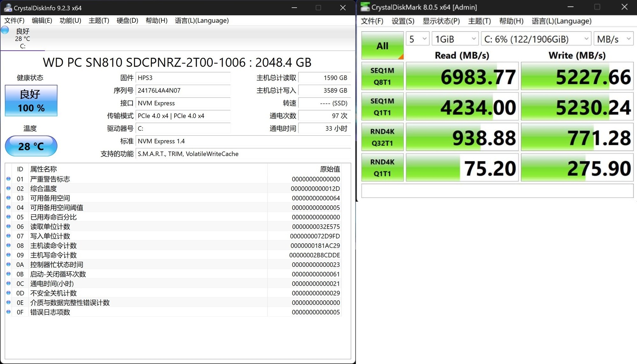
Task: Open 显示状态(P) menu in CrystalDiskMark
Action: [441, 21]
